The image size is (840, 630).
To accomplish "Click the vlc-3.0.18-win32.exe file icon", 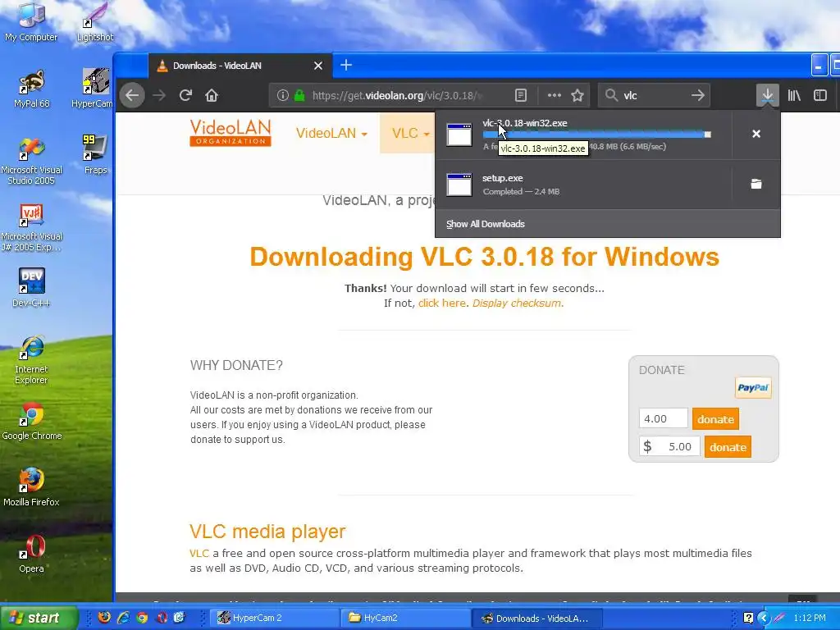I will [x=459, y=135].
